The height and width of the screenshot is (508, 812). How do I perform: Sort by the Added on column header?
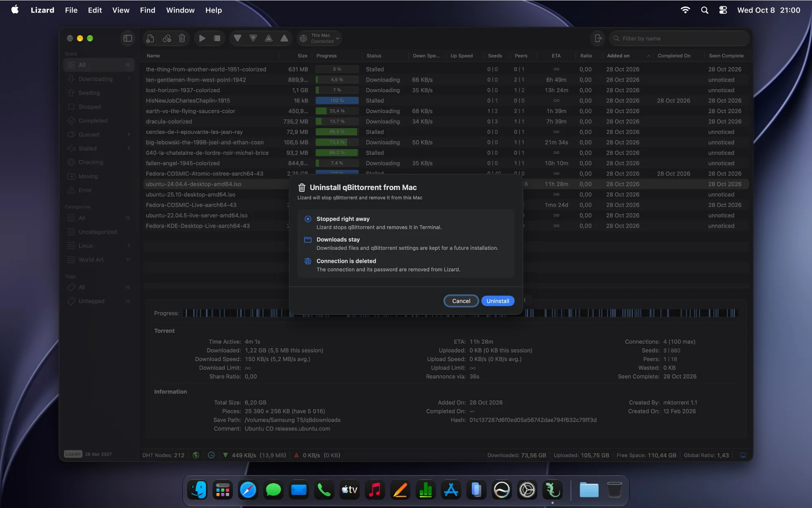point(628,56)
